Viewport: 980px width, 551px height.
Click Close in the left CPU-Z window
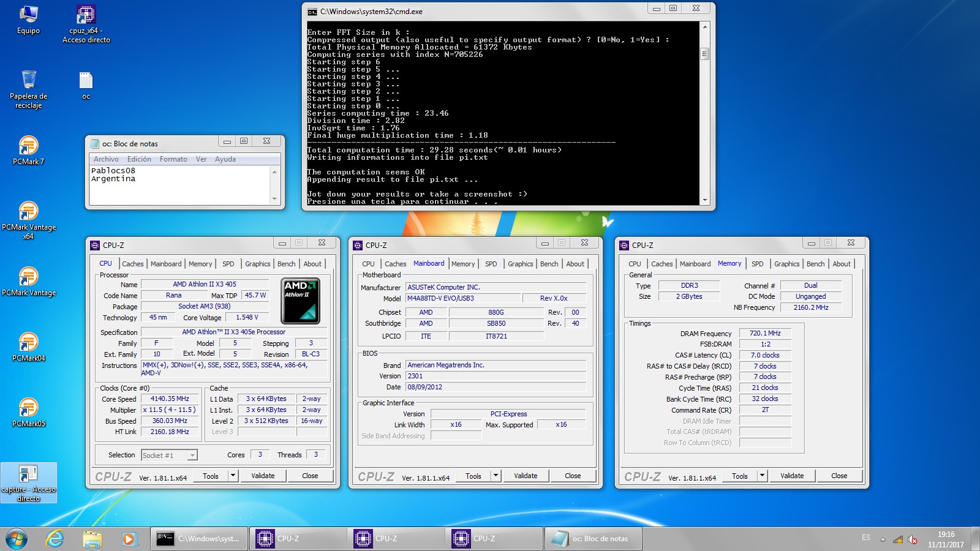pos(310,476)
